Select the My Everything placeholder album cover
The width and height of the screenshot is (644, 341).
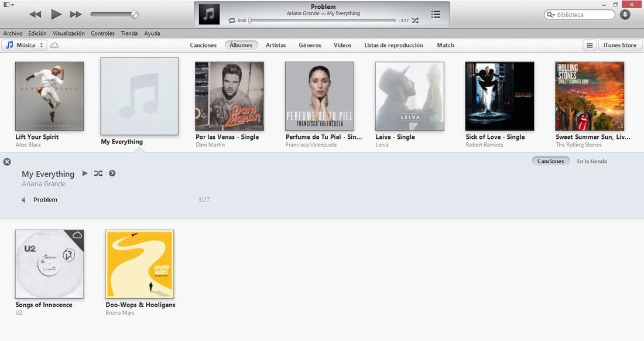(x=139, y=96)
